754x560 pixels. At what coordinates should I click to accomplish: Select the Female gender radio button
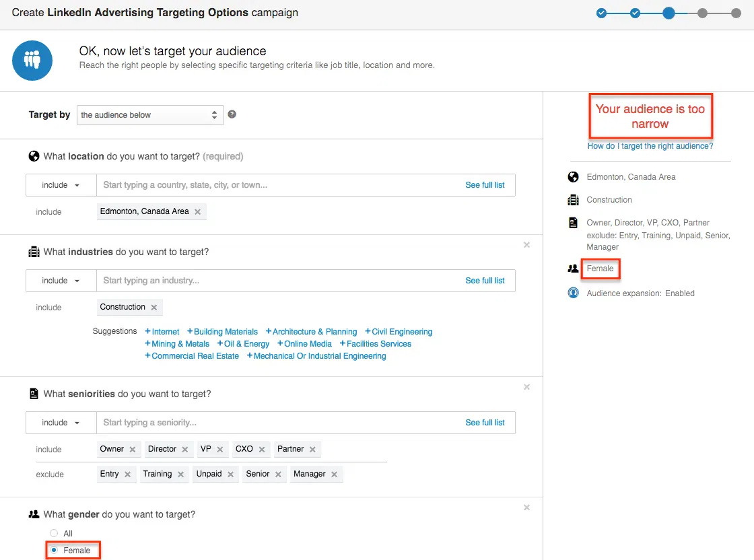(54, 549)
